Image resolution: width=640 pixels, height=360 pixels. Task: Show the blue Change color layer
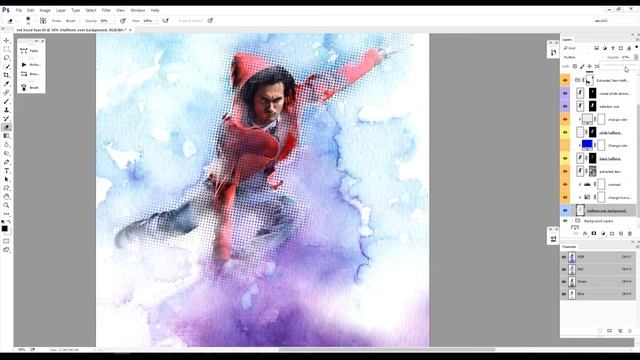click(x=565, y=145)
